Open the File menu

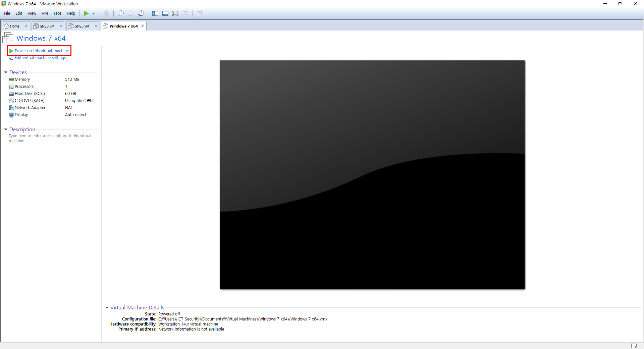click(x=7, y=13)
